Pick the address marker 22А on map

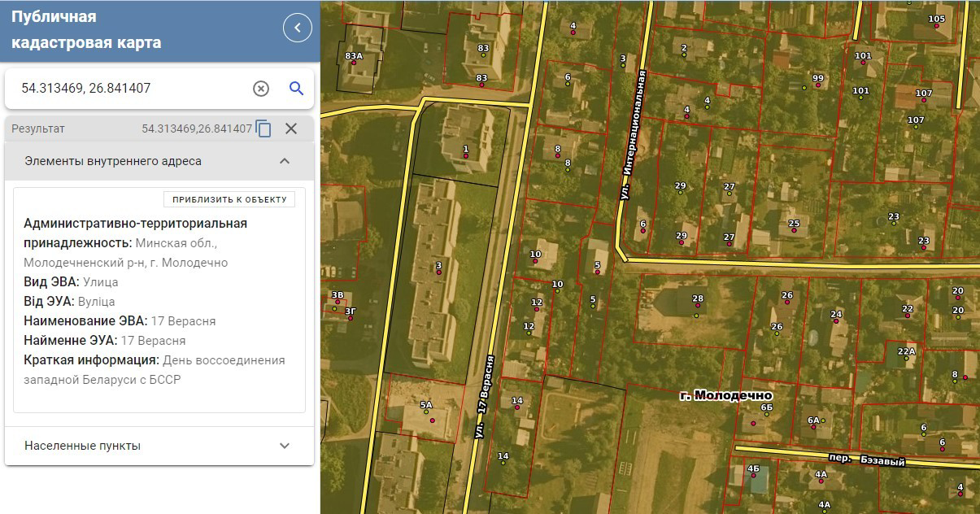(x=908, y=359)
